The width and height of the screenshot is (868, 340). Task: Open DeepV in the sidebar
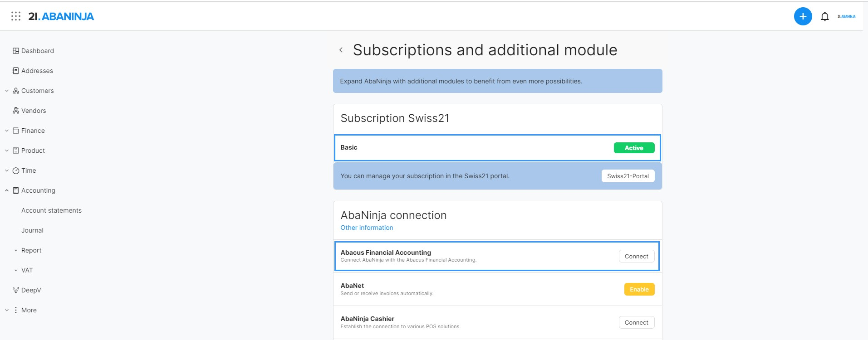pos(31,290)
